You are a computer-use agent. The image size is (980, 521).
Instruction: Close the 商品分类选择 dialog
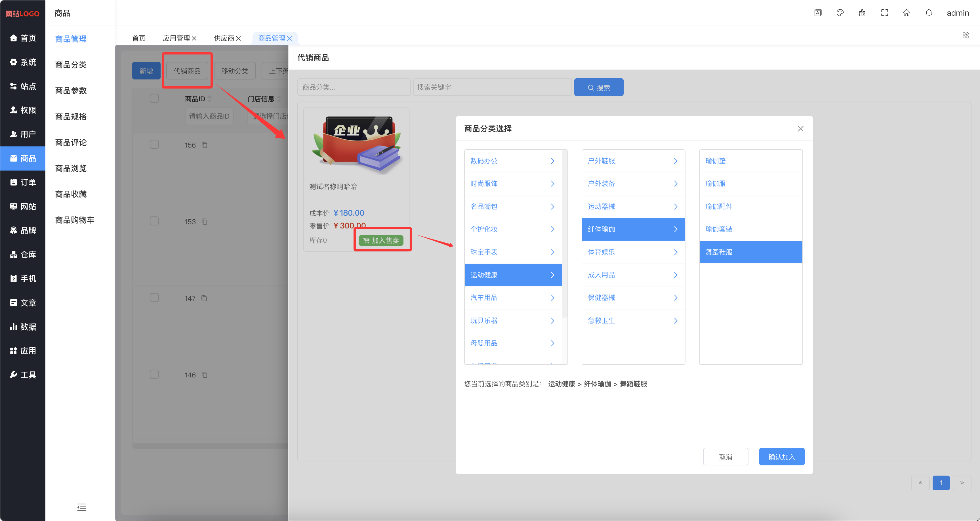pos(800,129)
